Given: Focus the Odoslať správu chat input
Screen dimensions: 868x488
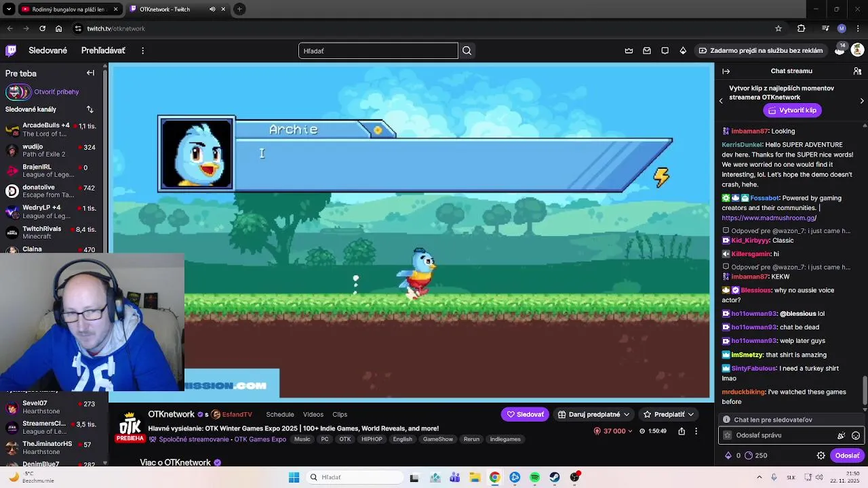Looking at the screenshot, I should 790,436.
